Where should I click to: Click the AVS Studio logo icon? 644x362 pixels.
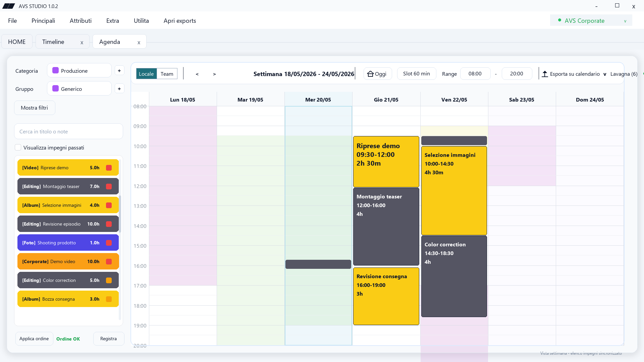click(9, 6)
